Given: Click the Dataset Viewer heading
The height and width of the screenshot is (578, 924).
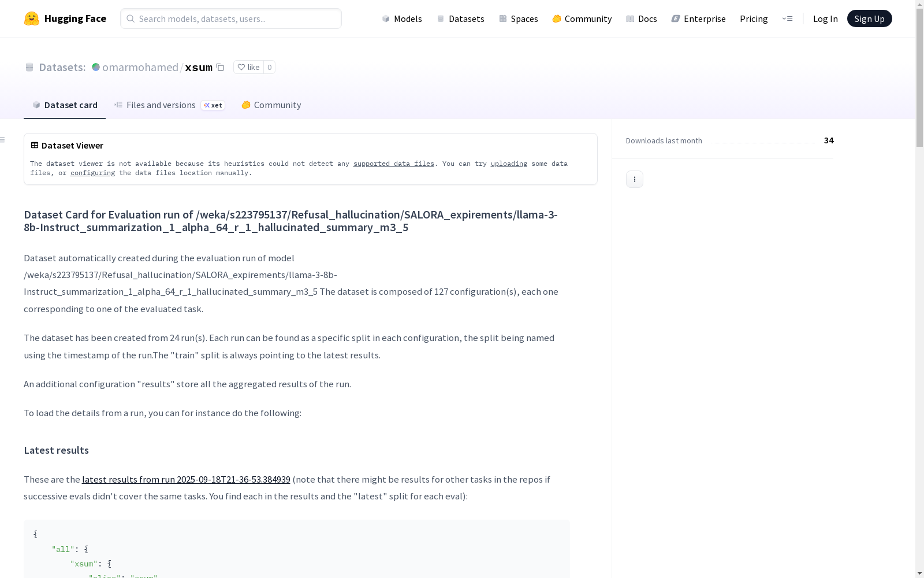Looking at the screenshot, I should pyautogui.click(x=72, y=145).
